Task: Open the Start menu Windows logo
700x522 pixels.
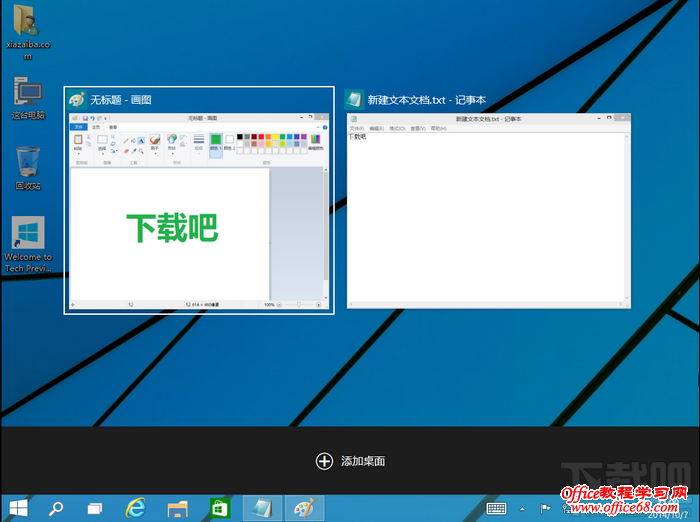Action: (18, 508)
